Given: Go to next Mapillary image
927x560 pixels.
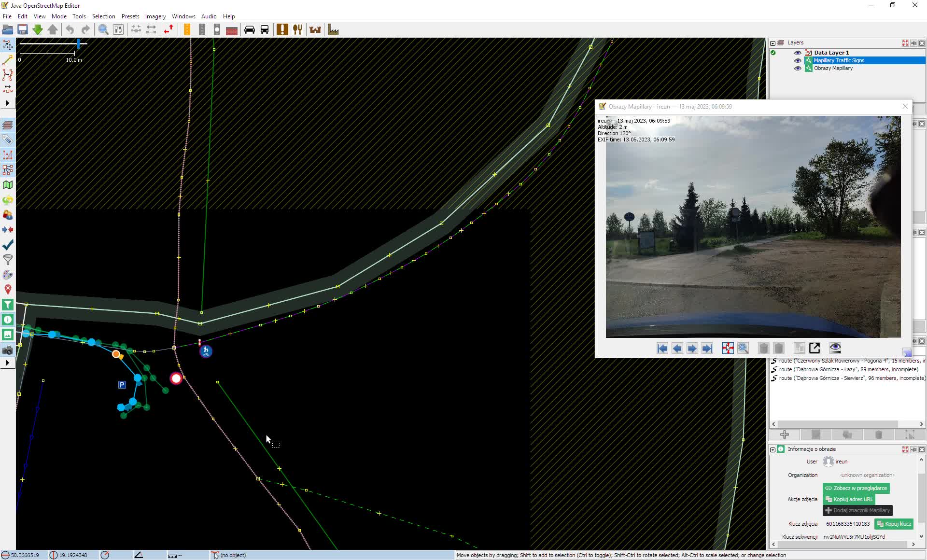Looking at the screenshot, I should [x=692, y=349].
